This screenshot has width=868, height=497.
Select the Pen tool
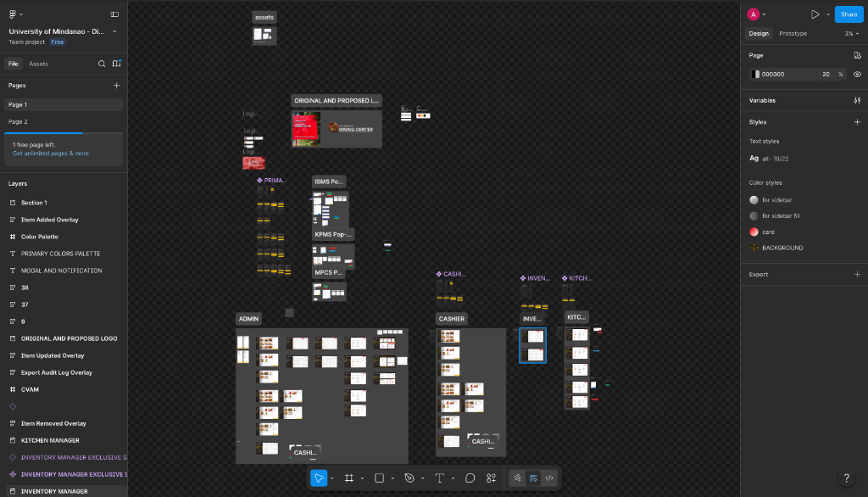coord(409,478)
